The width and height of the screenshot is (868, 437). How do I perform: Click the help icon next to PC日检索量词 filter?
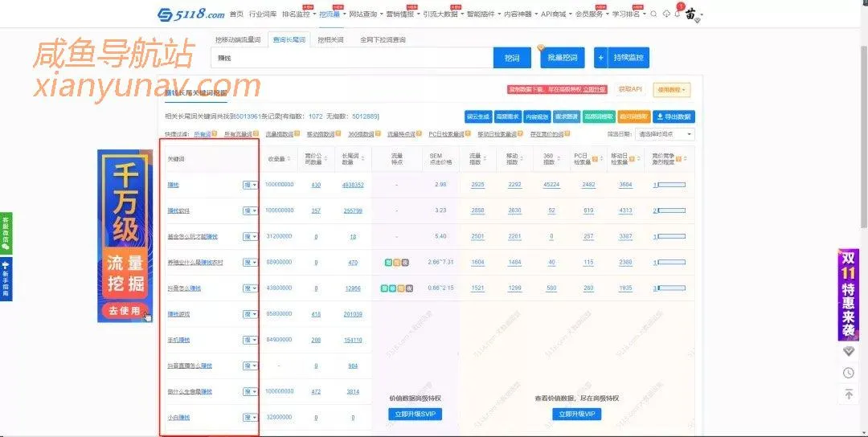point(469,134)
